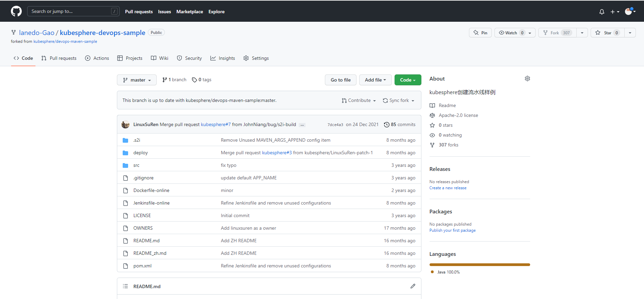644x299 pixels.
Task: Edit About details via gear icon
Action: point(527,78)
